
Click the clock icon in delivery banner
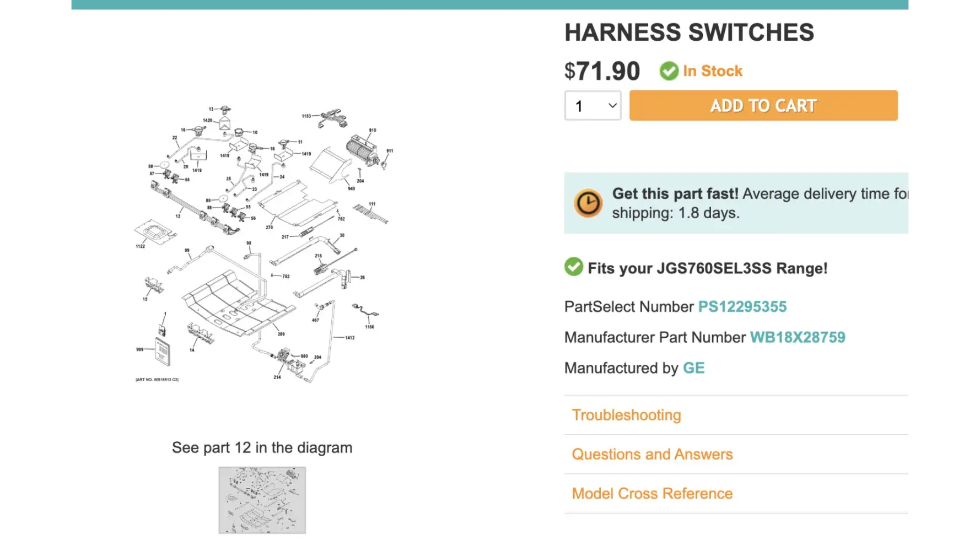coord(588,203)
